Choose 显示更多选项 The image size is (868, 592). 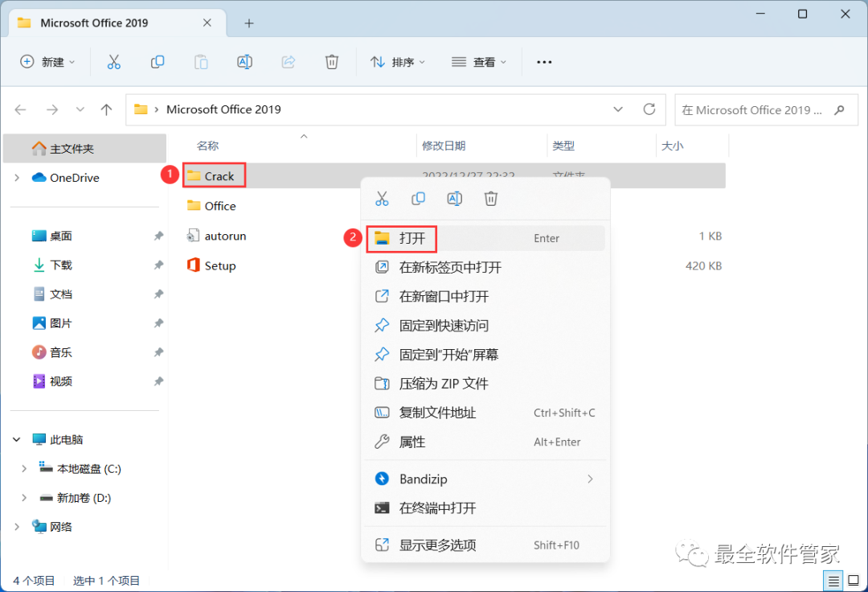click(x=485, y=545)
